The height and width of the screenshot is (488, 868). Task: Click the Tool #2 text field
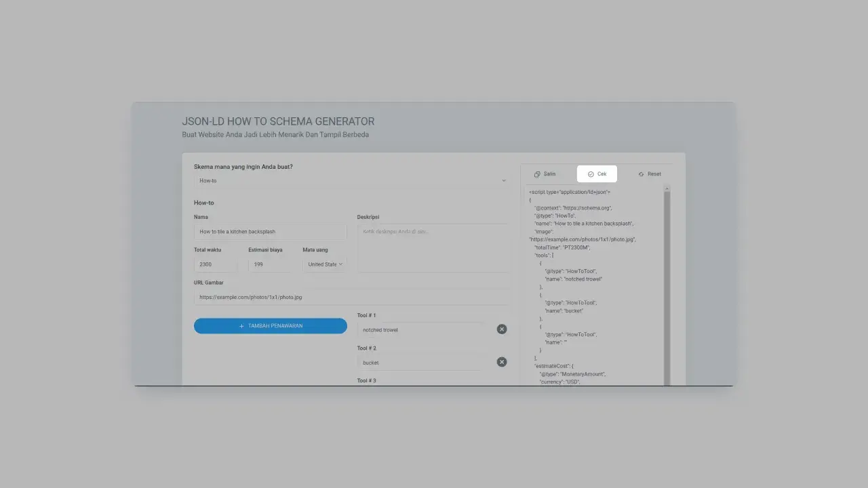[x=421, y=363]
